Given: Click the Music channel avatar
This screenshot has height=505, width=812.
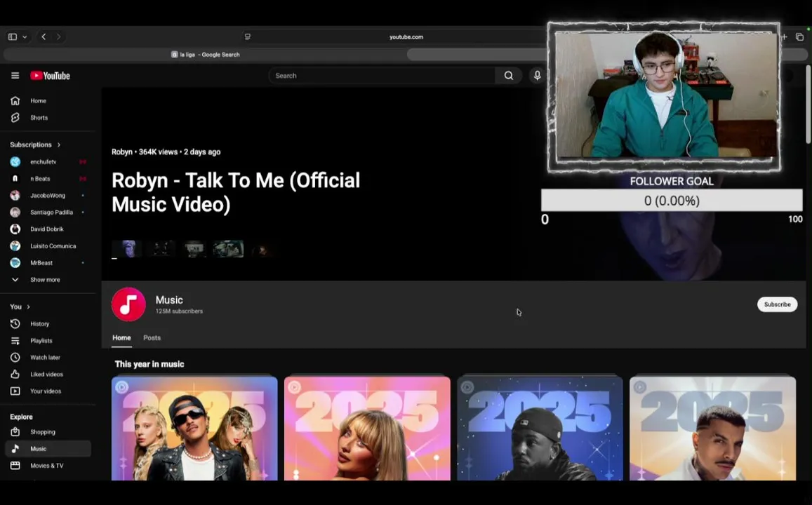Looking at the screenshot, I should click(128, 304).
